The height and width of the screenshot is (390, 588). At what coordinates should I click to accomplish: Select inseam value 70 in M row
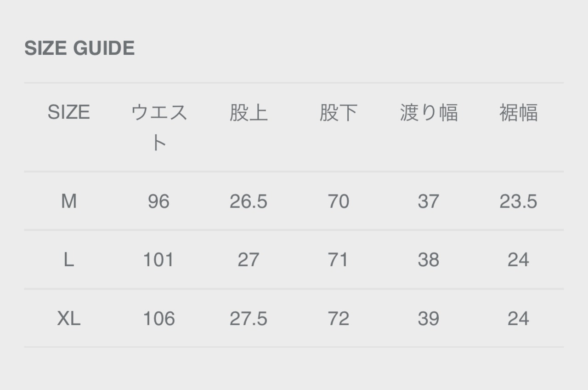[339, 201]
